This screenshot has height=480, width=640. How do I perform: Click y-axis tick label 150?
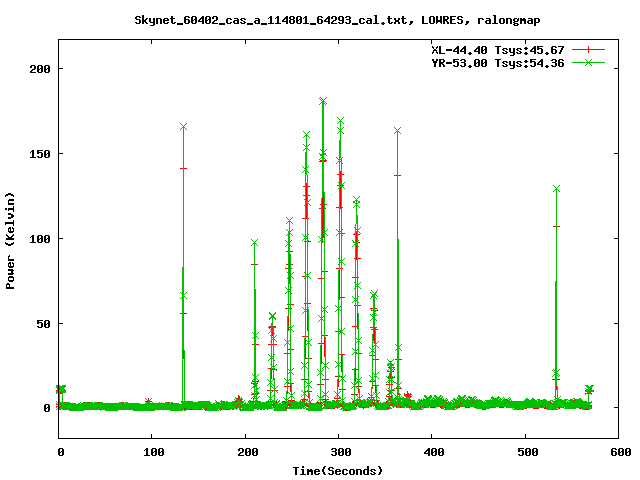pyautogui.click(x=40, y=154)
